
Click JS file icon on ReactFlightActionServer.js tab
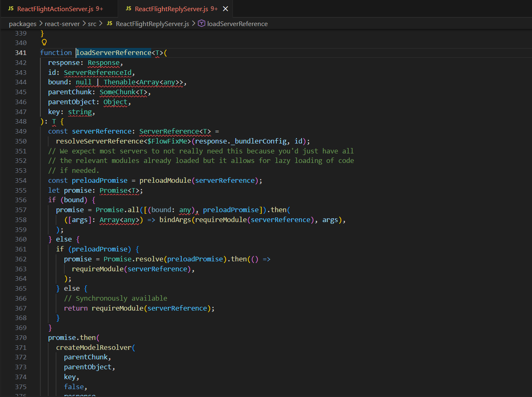coord(11,9)
